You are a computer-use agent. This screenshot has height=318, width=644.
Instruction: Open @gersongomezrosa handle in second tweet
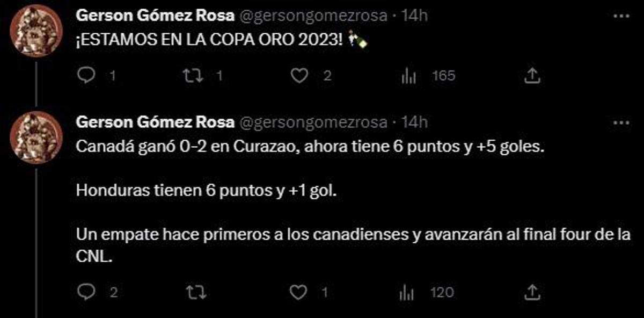(x=313, y=123)
